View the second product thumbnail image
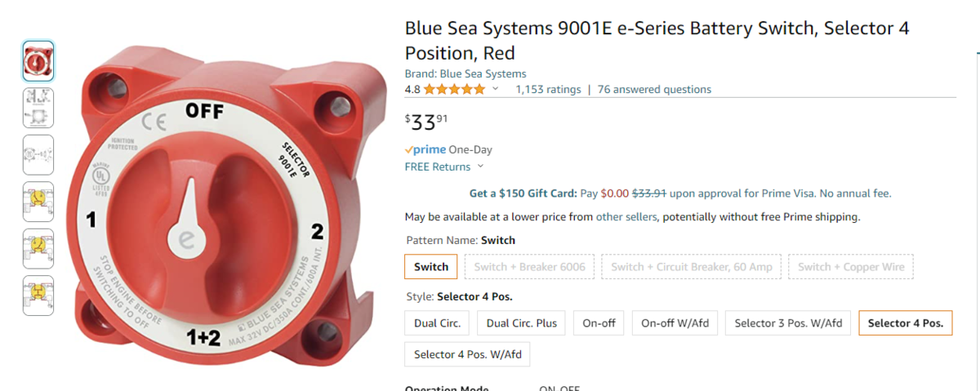 [38, 108]
